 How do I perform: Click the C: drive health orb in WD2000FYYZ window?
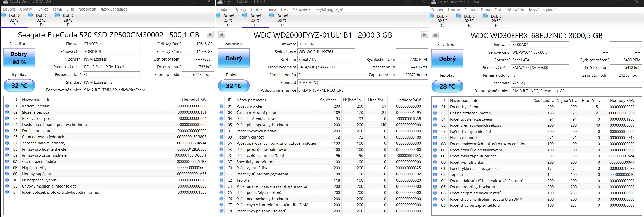coord(218,15)
